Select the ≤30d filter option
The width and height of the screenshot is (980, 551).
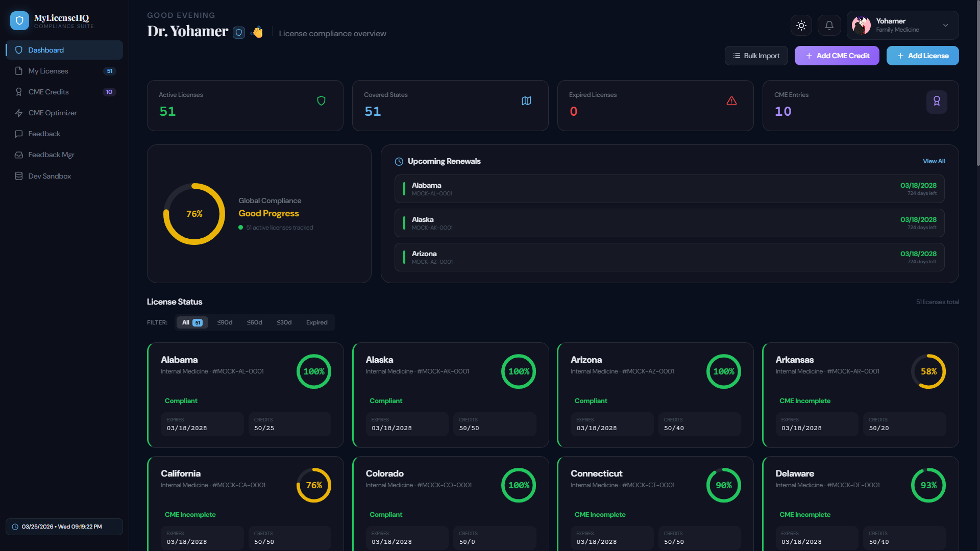click(284, 322)
